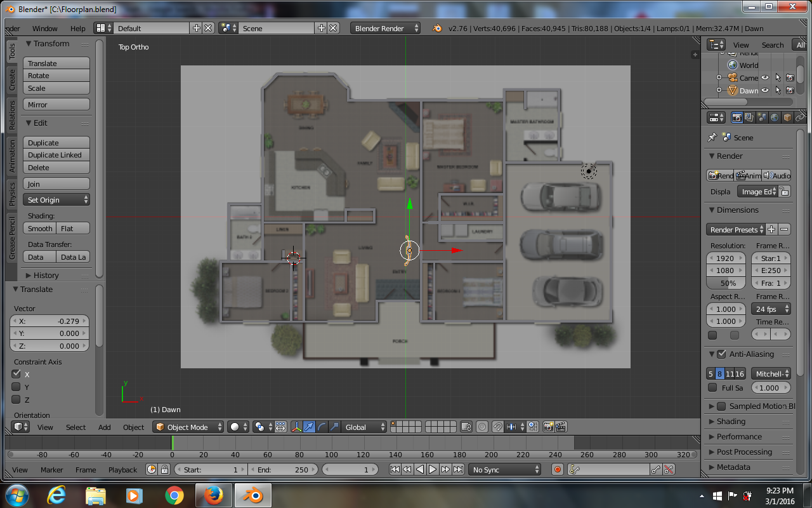The height and width of the screenshot is (508, 812).
Task: Enable the scale manipulator icon
Action: [x=334, y=427]
